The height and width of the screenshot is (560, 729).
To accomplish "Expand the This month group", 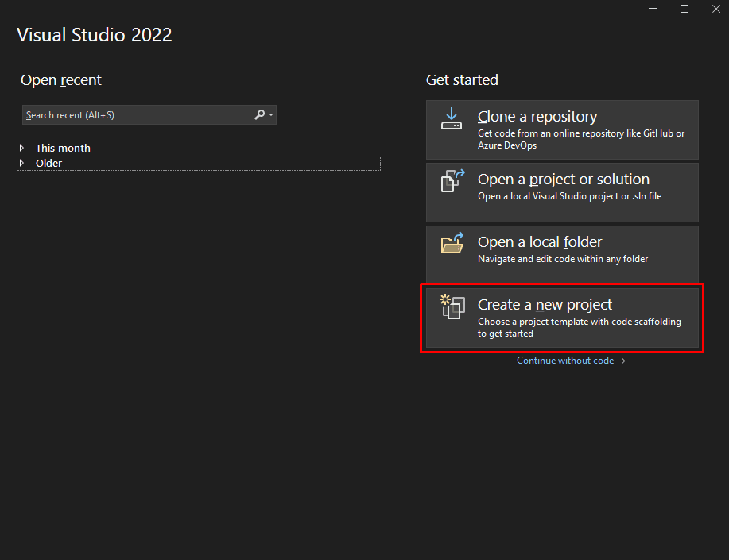I will pos(21,148).
